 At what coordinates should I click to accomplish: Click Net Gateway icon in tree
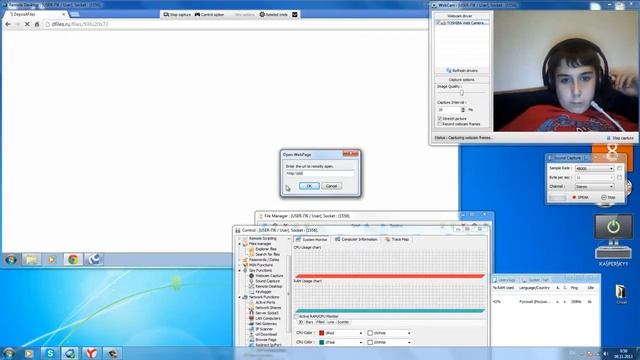(251, 324)
